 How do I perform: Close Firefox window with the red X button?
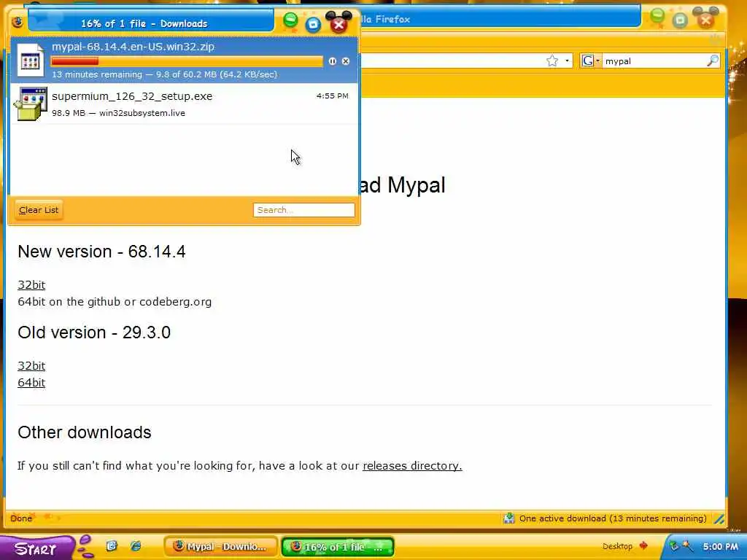[706, 19]
